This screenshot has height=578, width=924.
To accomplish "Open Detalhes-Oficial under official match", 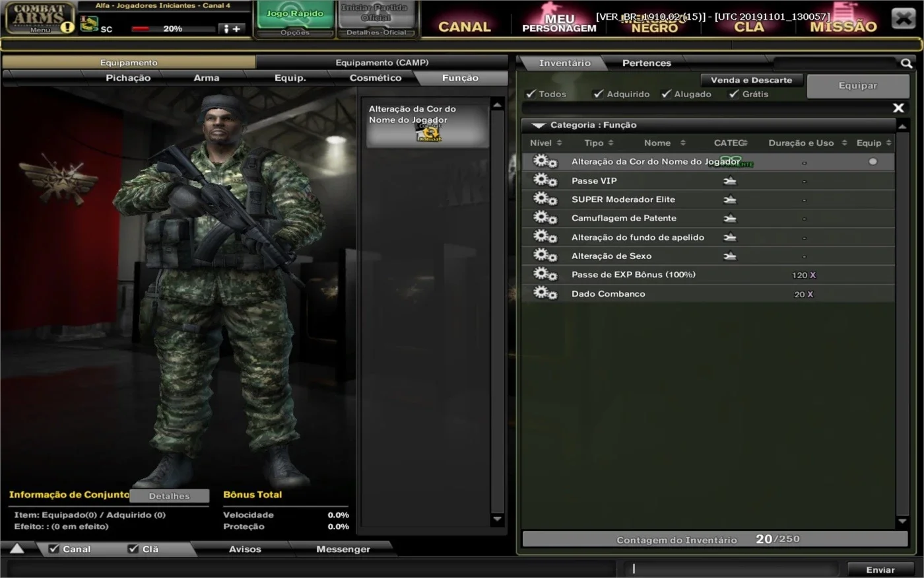I will click(377, 32).
